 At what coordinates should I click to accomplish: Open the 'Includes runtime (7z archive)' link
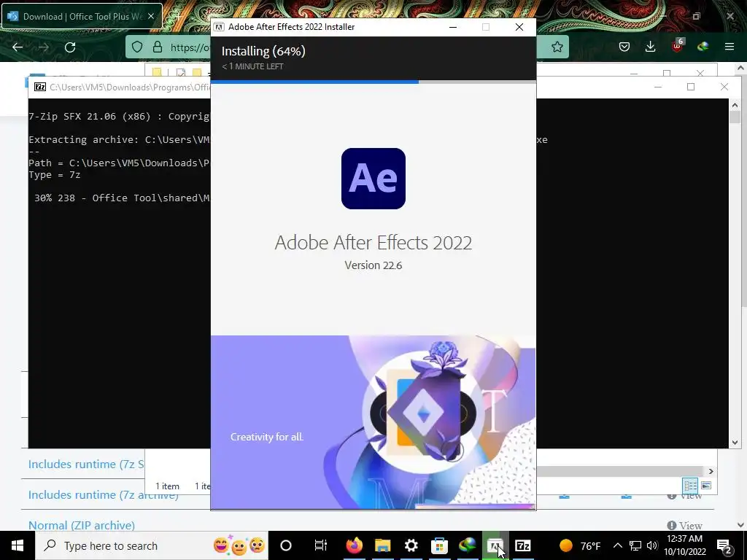pyautogui.click(x=104, y=495)
